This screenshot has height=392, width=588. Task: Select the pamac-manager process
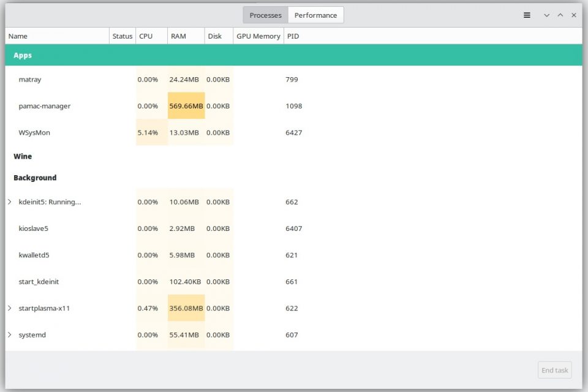293,106
